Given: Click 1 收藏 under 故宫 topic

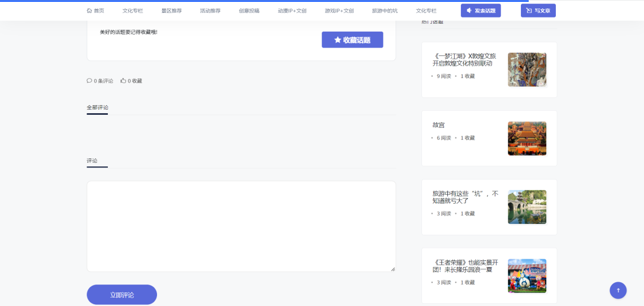Looking at the screenshot, I should click(467, 138).
